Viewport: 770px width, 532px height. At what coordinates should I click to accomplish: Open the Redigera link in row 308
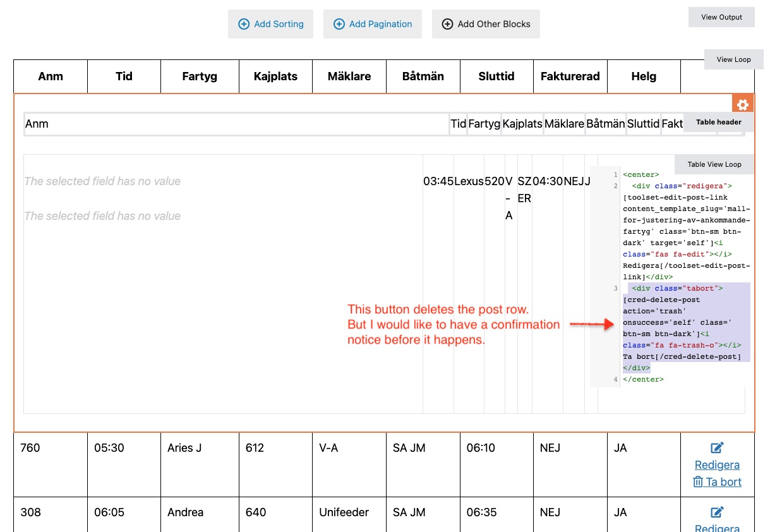pos(717,528)
